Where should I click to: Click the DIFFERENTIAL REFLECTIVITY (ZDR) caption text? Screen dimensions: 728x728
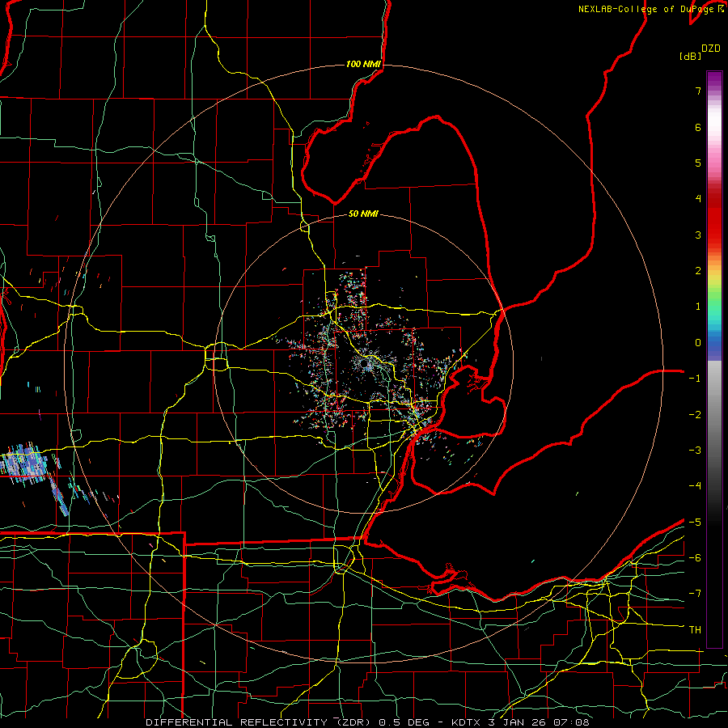click(x=258, y=722)
